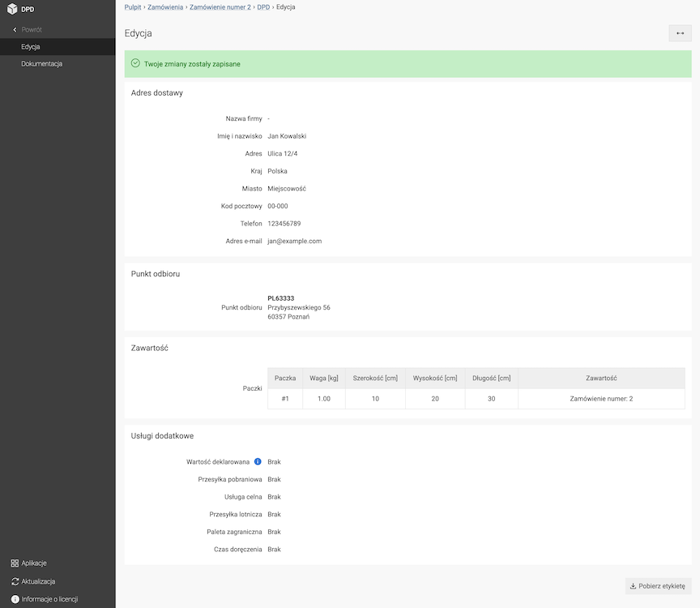Toggle the page width expand button
Image resolution: width=700 pixels, height=608 pixels.
680,33
